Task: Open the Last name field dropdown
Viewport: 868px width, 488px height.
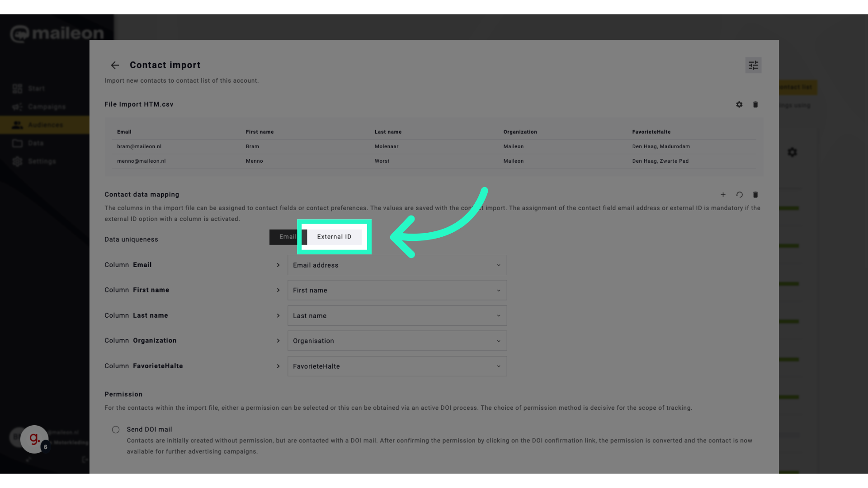Action: click(x=397, y=315)
